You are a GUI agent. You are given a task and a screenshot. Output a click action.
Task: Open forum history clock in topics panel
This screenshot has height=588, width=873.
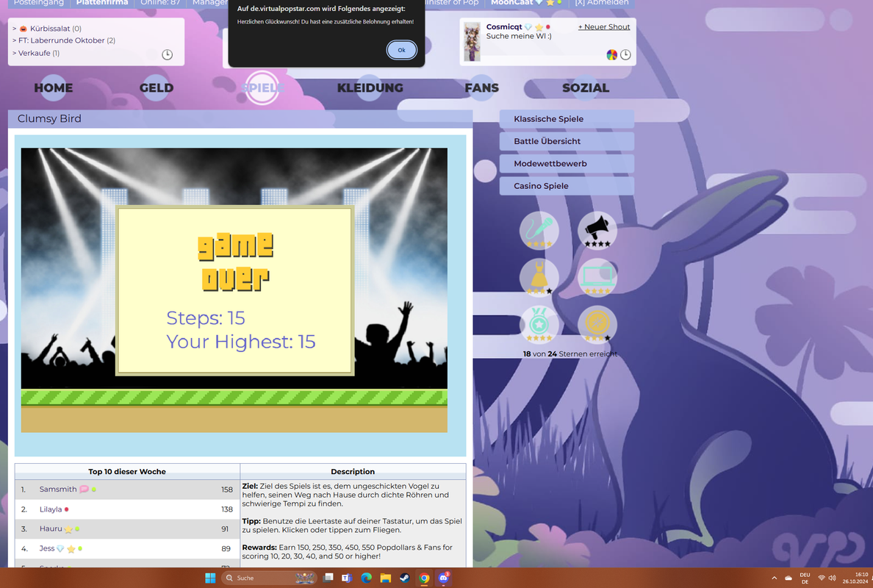pyautogui.click(x=167, y=54)
